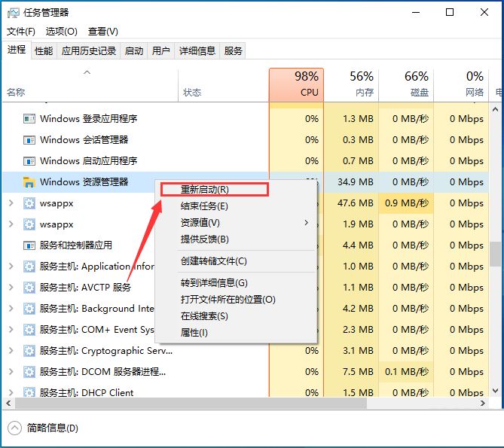This screenshot has width=504, height=448.
Task: Click the Windows 会话管理器 process icon
Action: pos(29,140)
